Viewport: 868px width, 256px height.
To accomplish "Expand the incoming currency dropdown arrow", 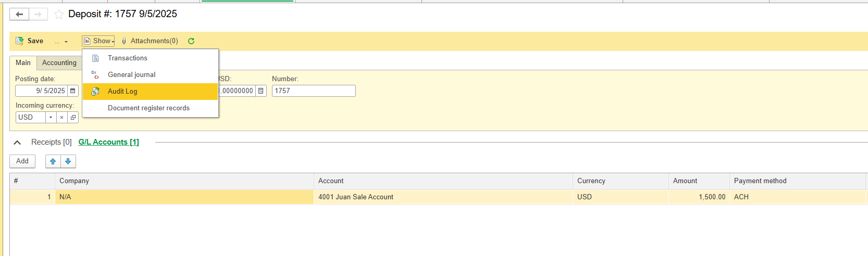I will (x=51, y=118).
